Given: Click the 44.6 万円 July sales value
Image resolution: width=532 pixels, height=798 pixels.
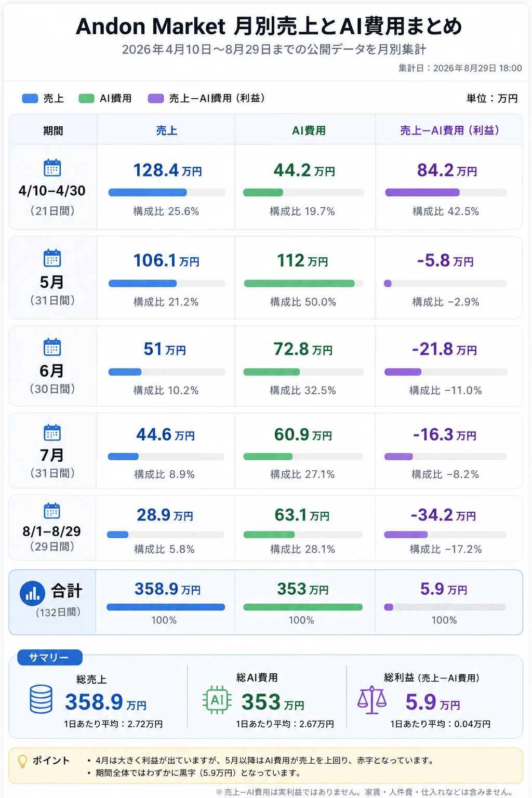Looking at the screenshot, I should click(x=166, y=434).
